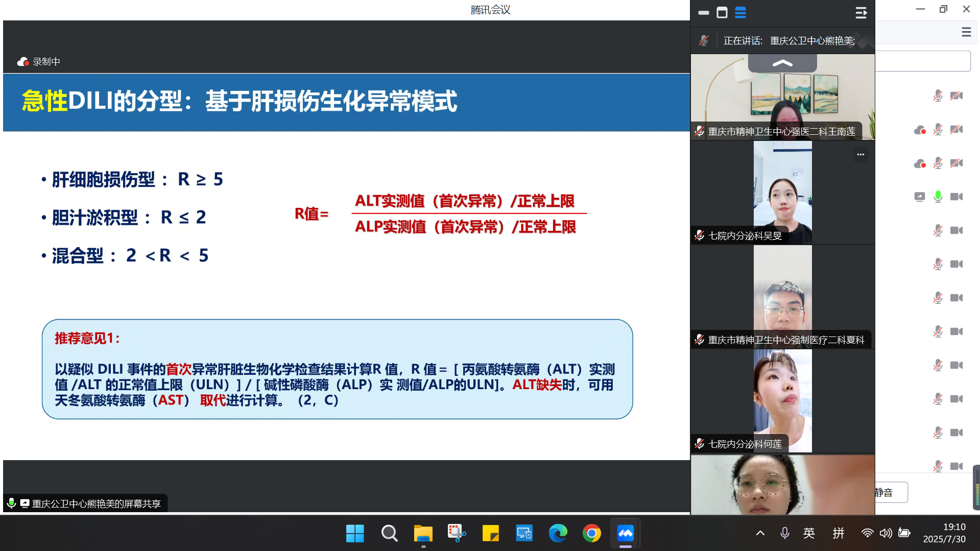Click the red recording cloud icon beside 录制中
This screenshot has height=551, width=980.
(x=22, y=61)
